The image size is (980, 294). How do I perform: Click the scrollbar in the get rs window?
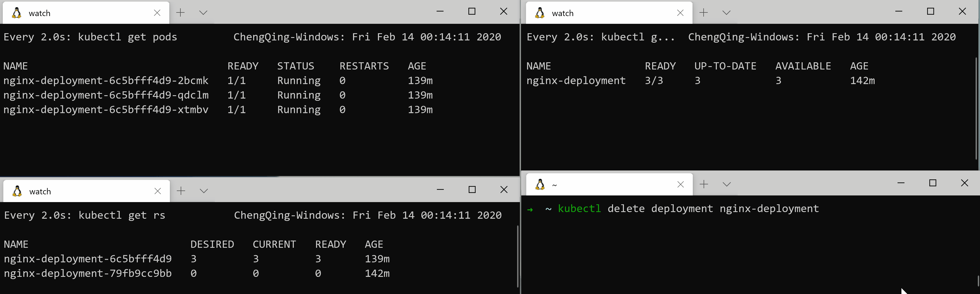[x=517, y=256]
